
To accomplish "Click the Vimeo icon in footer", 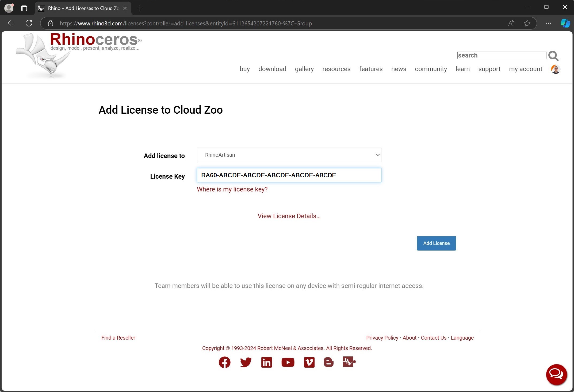I will [309, 362].
